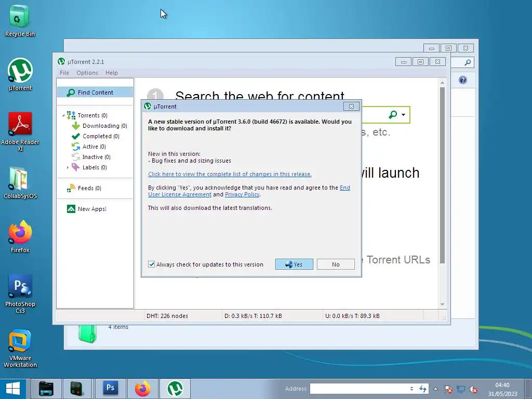Click the scrollbar down arrow in µTorrent

tap(442, 304)
